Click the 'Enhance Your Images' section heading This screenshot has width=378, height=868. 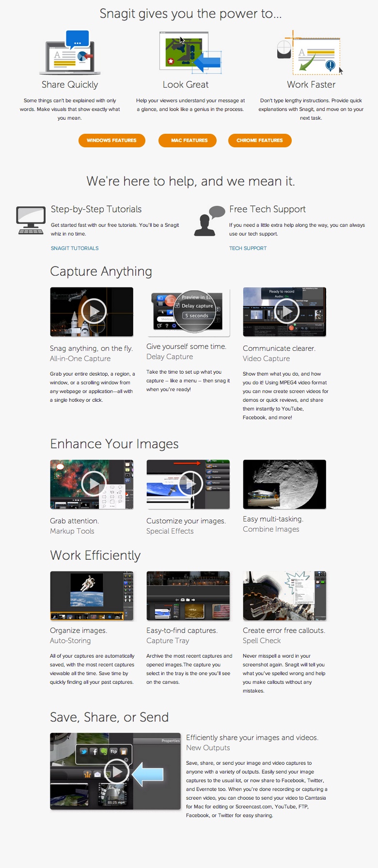click(114, 444)
